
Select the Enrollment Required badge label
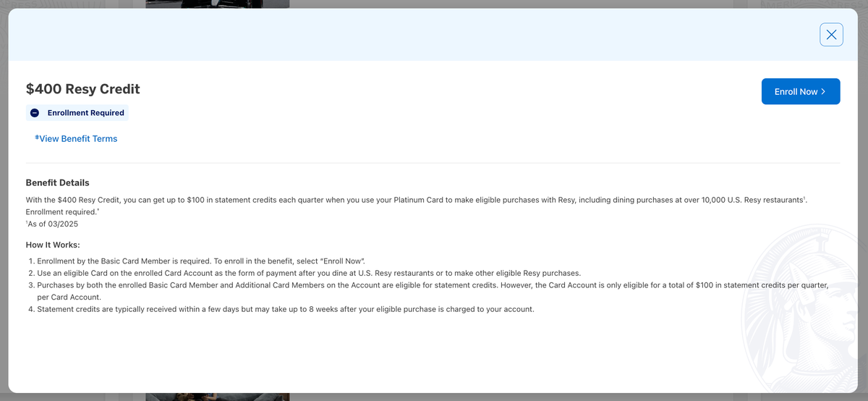click(x=85, y=113)
